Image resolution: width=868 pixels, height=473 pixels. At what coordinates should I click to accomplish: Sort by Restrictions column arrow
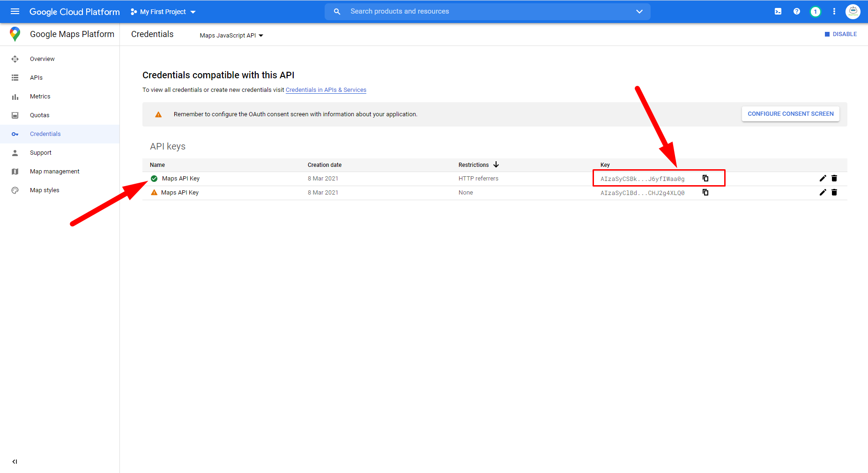pos(496,165)
